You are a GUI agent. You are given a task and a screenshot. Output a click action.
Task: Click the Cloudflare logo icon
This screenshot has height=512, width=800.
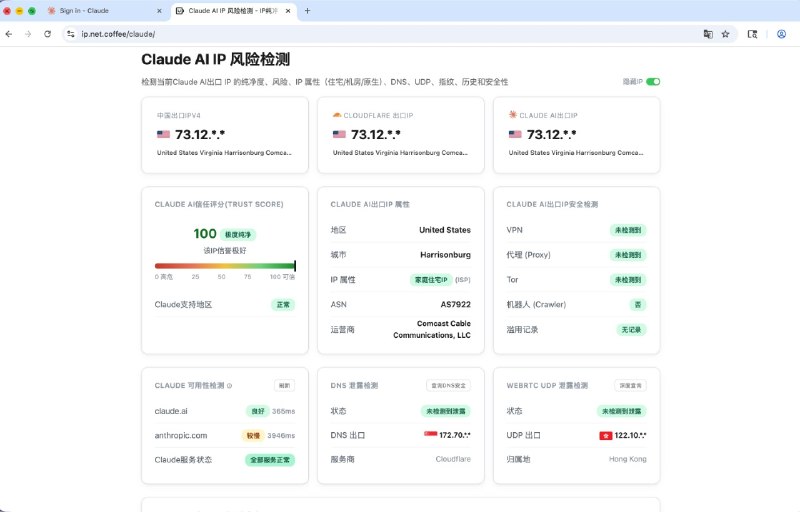[x=337, y=115]
